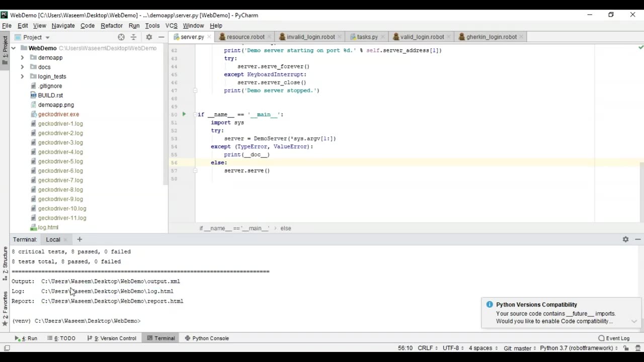Screen dimensions: 644x362
Task: Switch to the gherkin_login.robot tab
Action: pyautogui.click(x=492, y=37)
